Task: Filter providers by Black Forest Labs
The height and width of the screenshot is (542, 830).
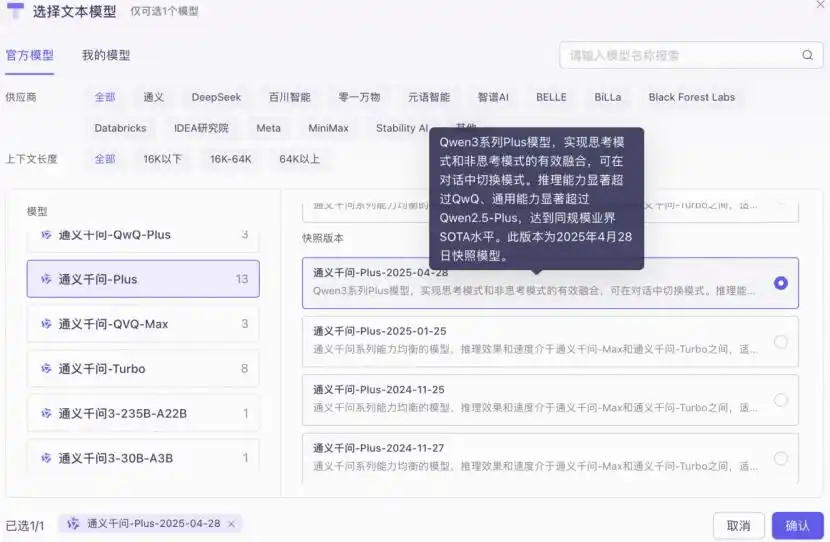Action: [x=692, y=97]
